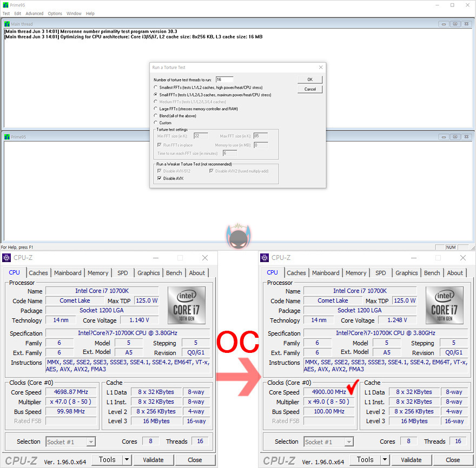Image resolution: width=476 pixels, height=468 pixels.
Task: Click the 4698.87 MHz core speed value
Action: coord(71,392)
